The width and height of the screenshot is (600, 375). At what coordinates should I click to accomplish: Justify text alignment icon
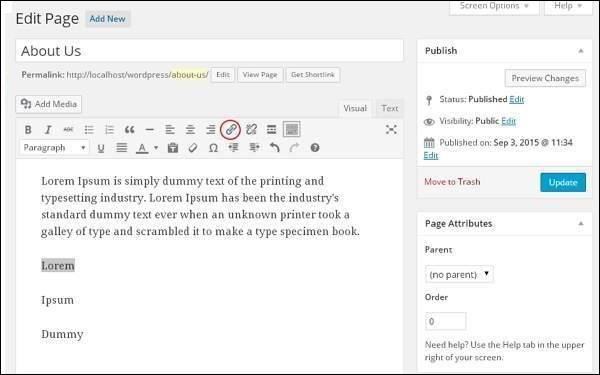coord(122,148)
